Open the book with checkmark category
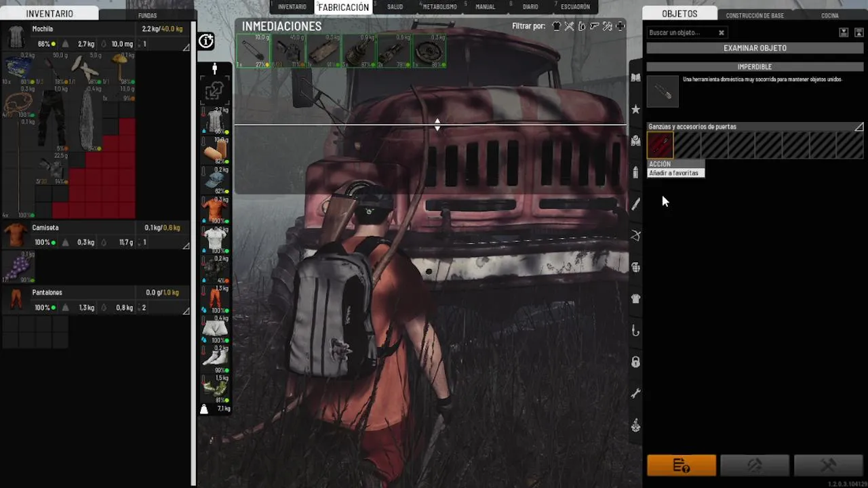Image resolution: width=868 pixels, height=488 pixels. 635,141
